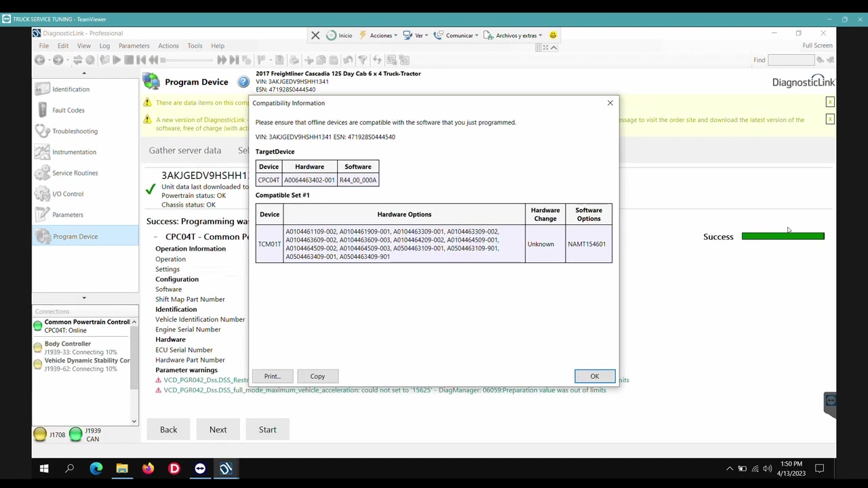This screenshot has width=868, height=488.
Task: Close the Compatibility Information dialog
Action: 610,103
